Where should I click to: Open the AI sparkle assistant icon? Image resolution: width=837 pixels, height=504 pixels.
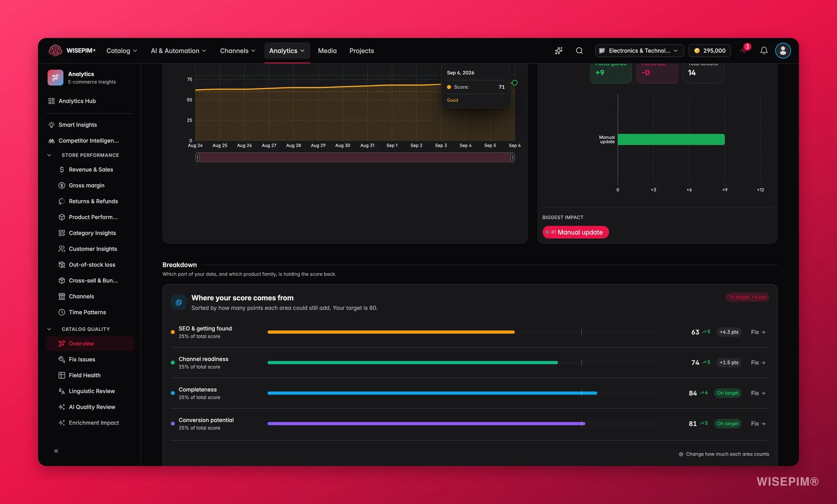click(x=559, y=51)
